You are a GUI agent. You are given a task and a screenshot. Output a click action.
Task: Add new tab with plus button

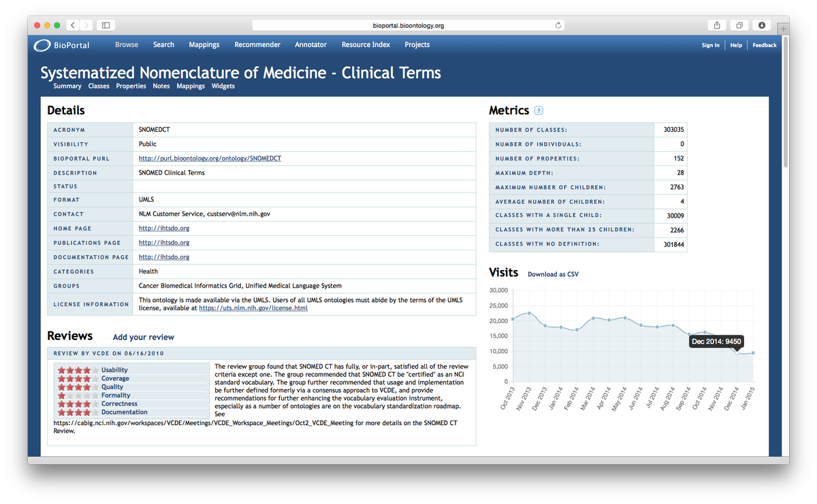coord(784,29)
